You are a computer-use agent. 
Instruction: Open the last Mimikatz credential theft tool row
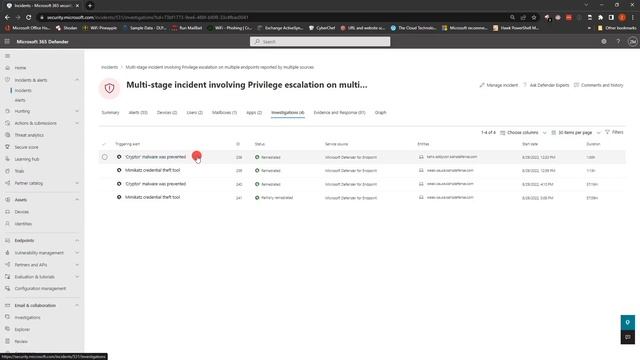(x=152, y=197)
